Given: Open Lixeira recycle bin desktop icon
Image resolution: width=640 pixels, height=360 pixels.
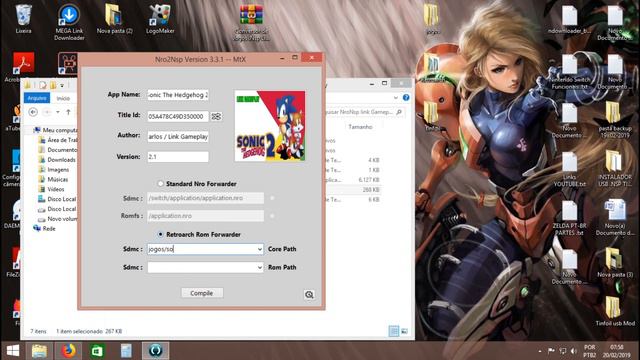Looking at the screenshot, I should [23, 19].
